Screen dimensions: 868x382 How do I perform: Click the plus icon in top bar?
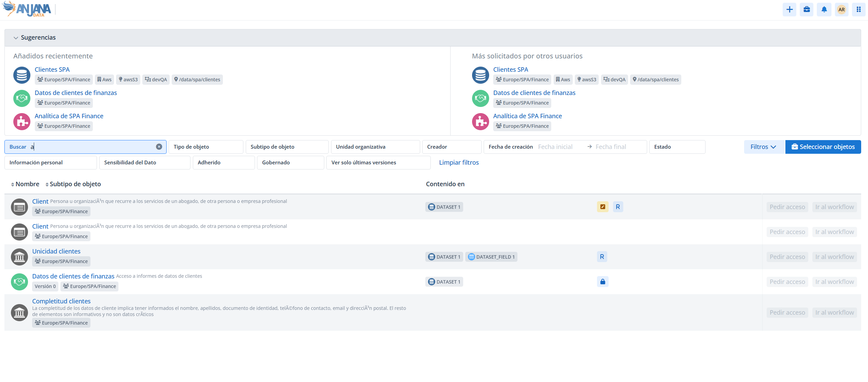click(x=789, y=10)
